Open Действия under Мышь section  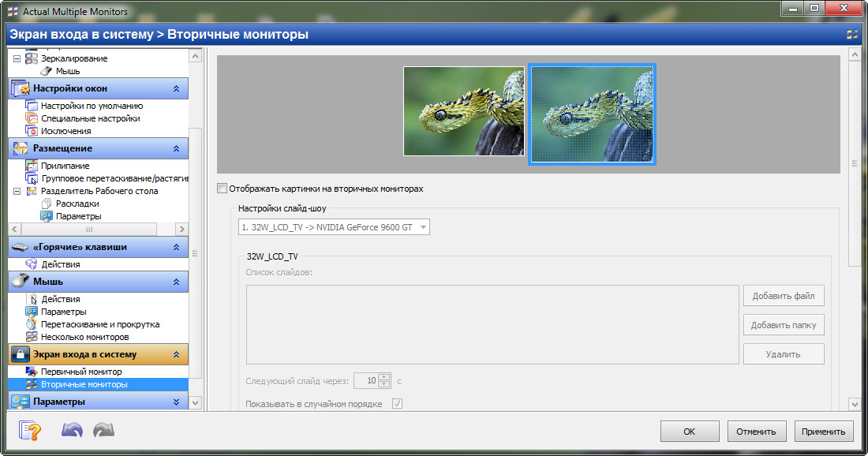(x=60, y=299)
